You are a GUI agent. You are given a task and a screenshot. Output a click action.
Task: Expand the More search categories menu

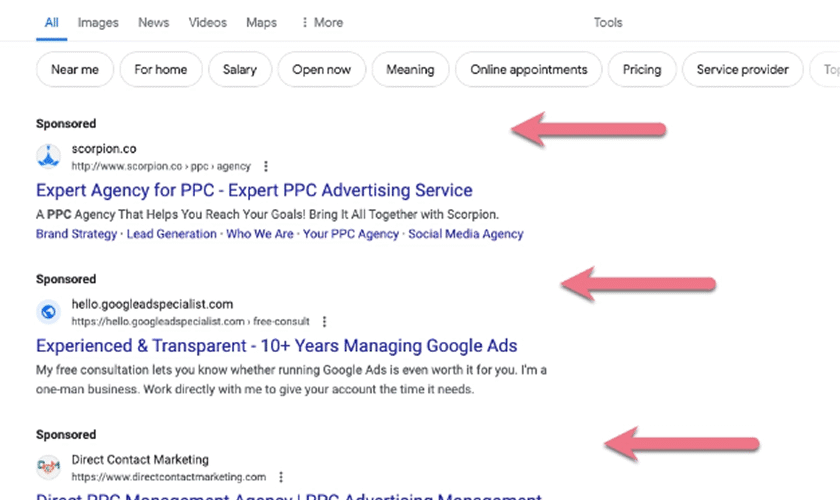click(x=322, y=22)
